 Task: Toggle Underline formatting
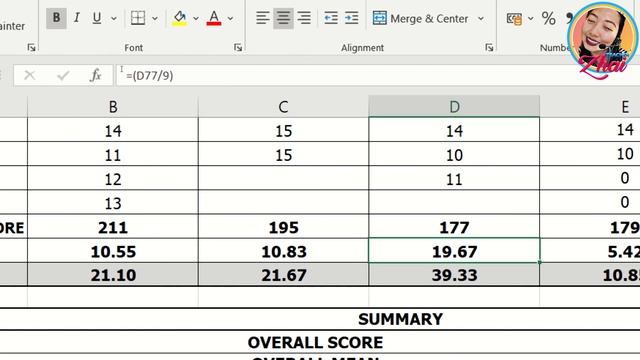[97, 18]
